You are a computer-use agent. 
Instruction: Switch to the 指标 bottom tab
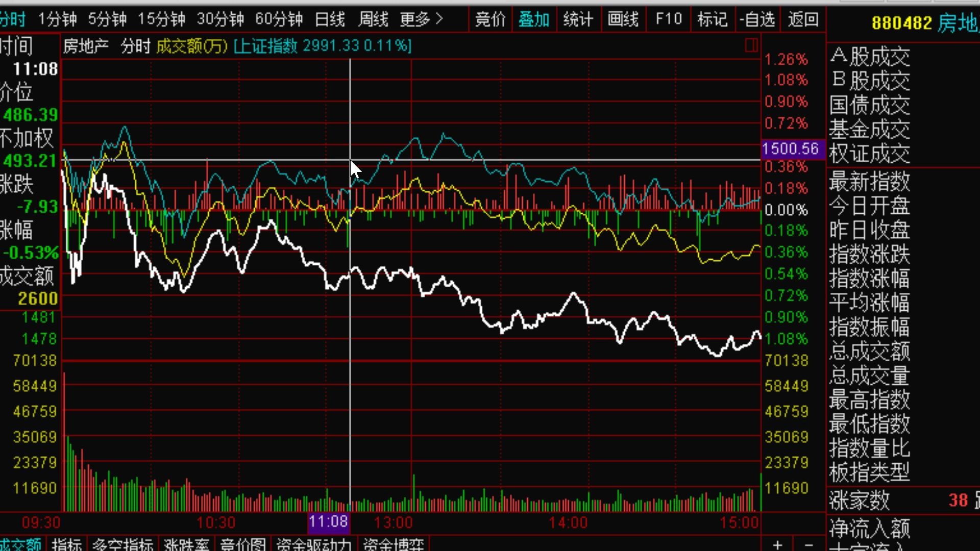(66, 544)
